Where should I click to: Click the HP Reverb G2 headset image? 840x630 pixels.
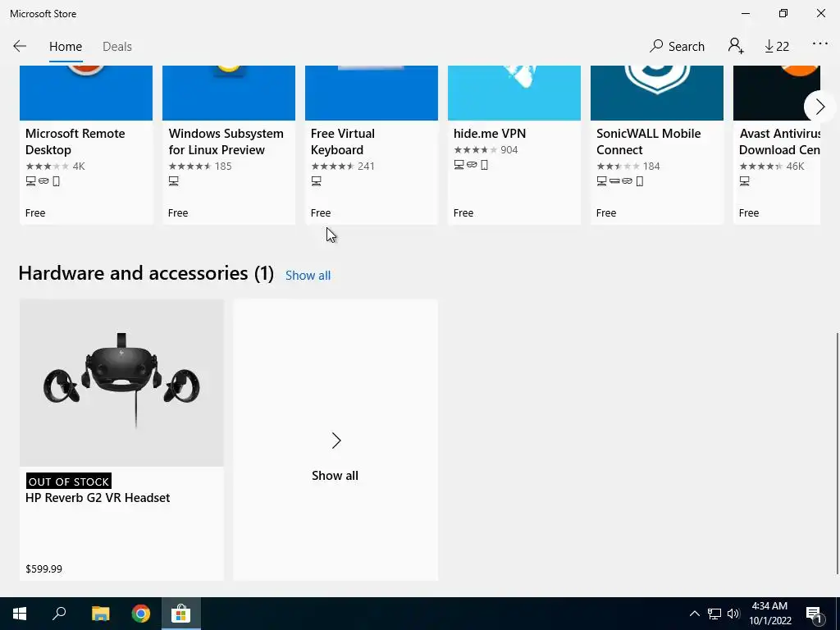121,382
